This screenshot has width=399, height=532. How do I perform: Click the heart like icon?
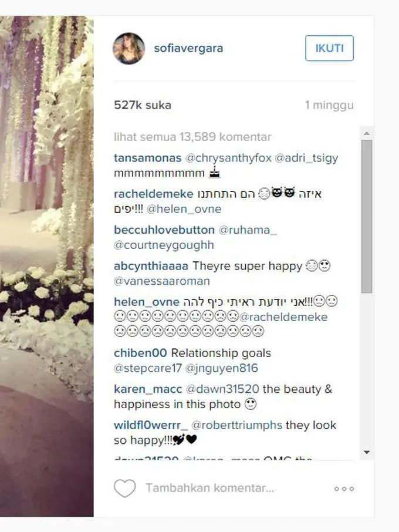(x=125, y=488)
